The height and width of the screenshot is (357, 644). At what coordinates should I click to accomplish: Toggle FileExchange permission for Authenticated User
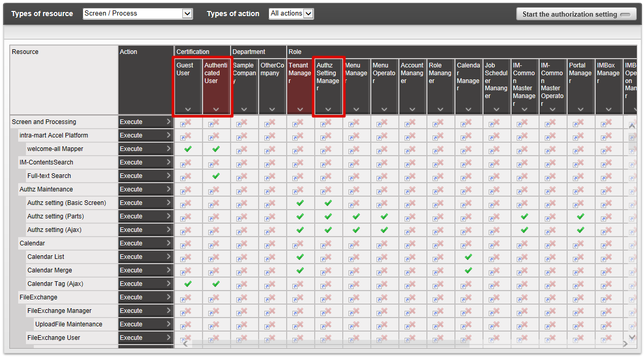coord(216,297)
